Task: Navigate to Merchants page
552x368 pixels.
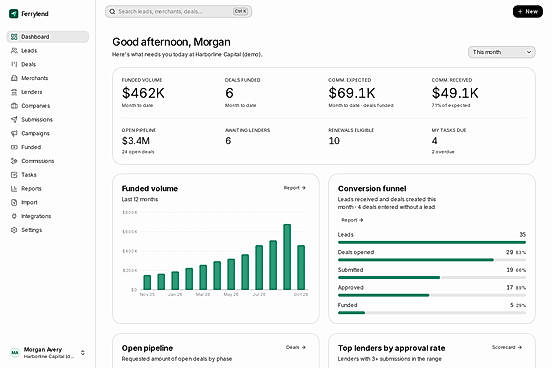Action: 48,78
